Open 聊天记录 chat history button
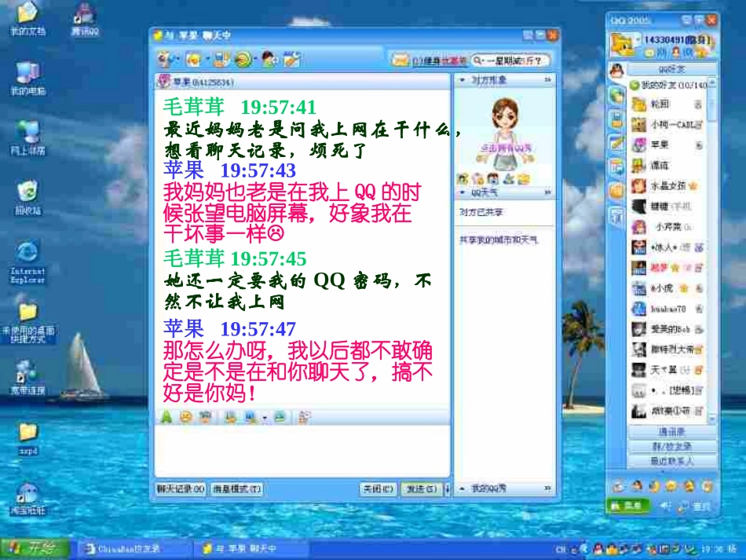This screenshot has width=746, height=560. pos(181,489)
